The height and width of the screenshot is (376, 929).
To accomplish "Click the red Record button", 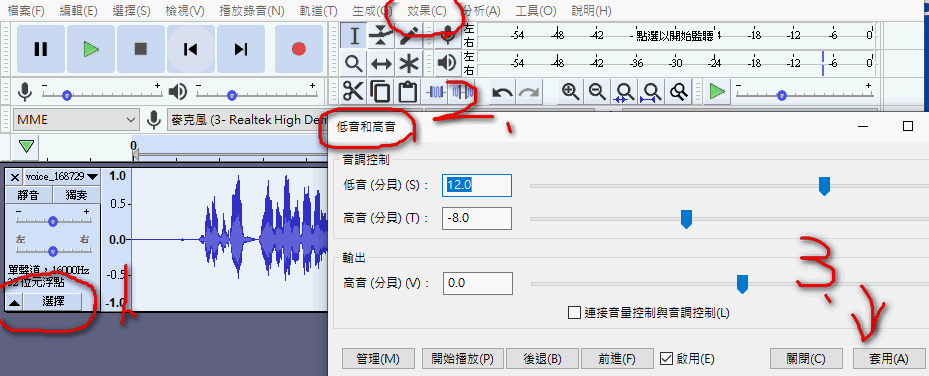I will pyautogui.click(x=299, y=49).
